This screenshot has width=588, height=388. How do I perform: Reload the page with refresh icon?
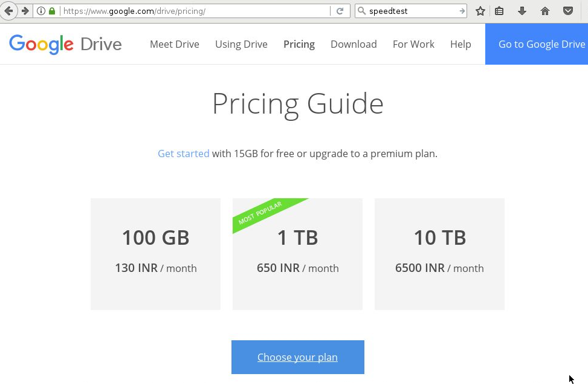[x=340, y=11]
